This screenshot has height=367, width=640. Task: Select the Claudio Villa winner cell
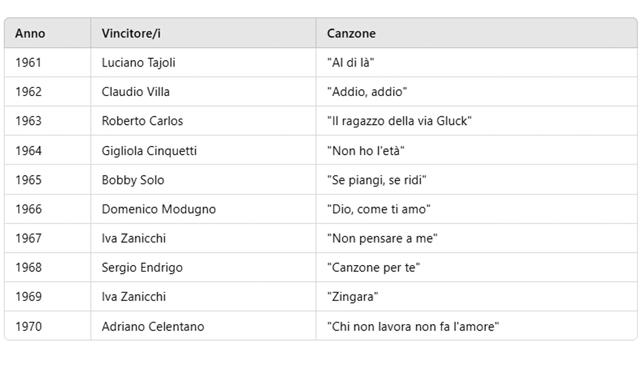pos(203,92)
